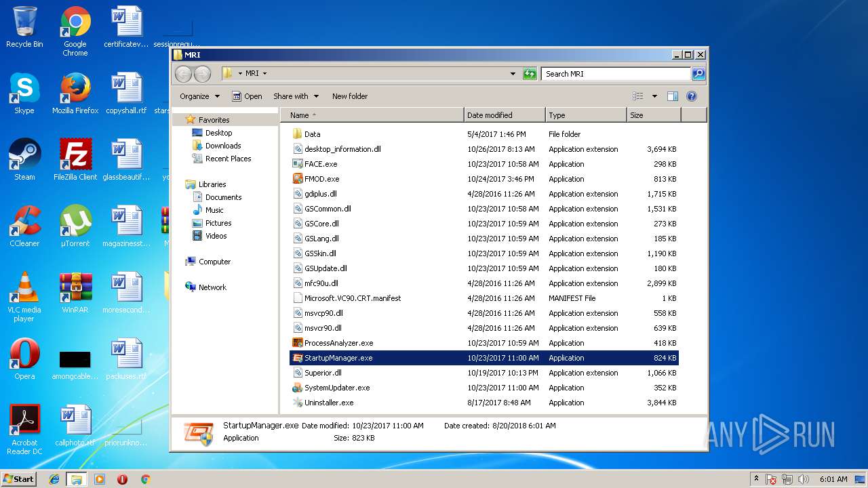
Task: Click the taskbar clock showing 6:01 AM
Action: click(x=833, y=479)
